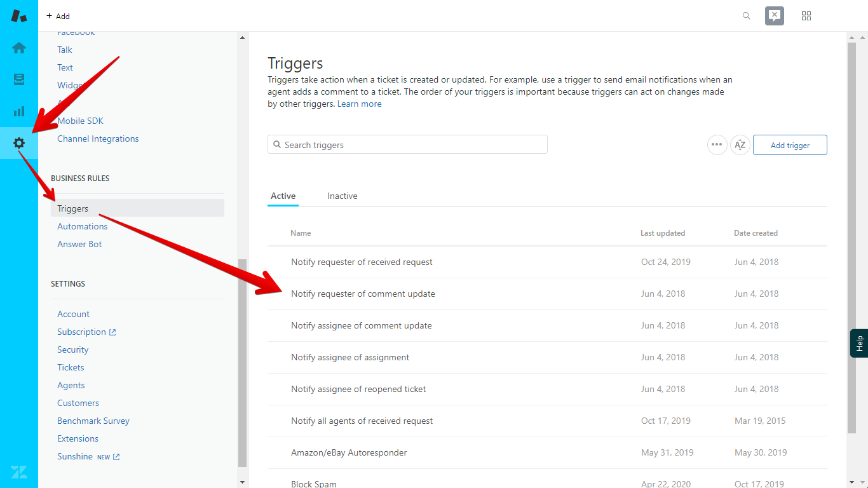Click the Search triggers input field
Viewport: 868px width, 488px height.
(407, 144)
